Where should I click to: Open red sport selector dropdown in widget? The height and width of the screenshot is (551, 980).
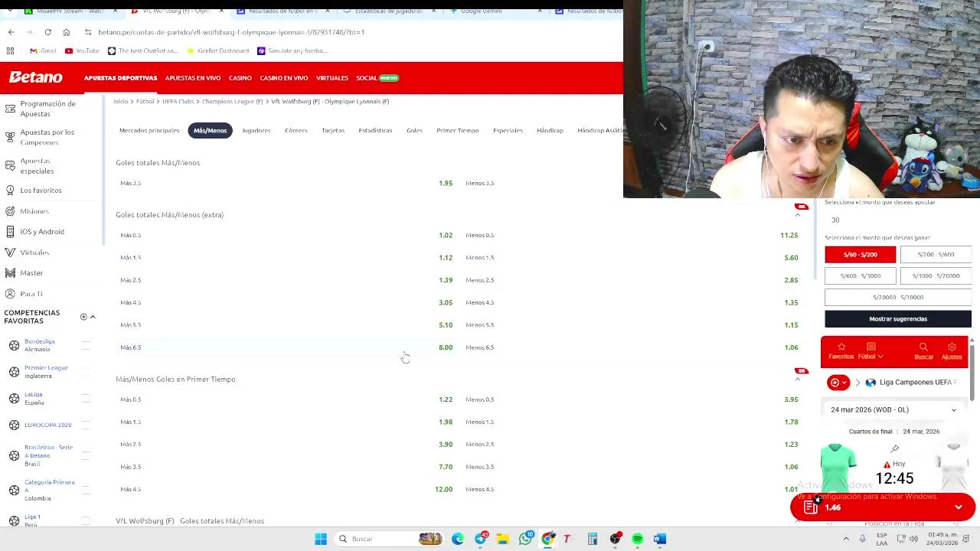pyautogui.click(x=838, y=383)
